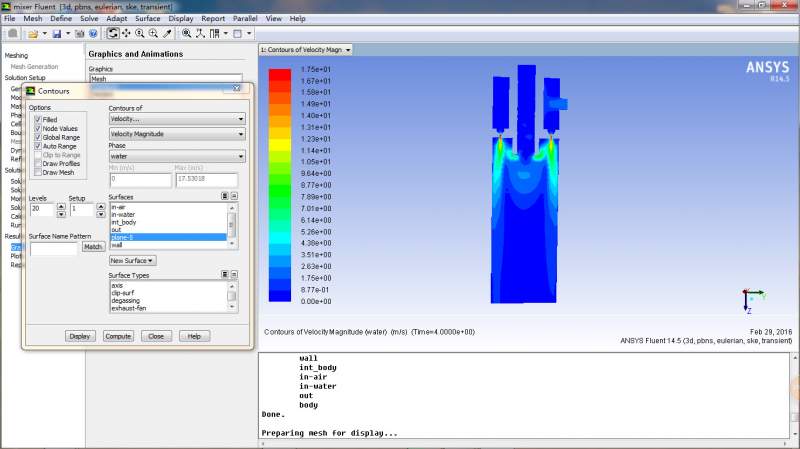
Task: Open the New Surface dropdown
Action: (x=132, y=261)
